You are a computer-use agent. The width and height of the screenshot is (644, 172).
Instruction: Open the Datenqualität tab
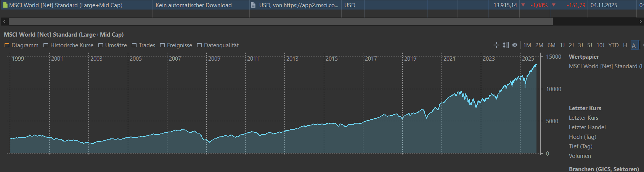(218, 45)
